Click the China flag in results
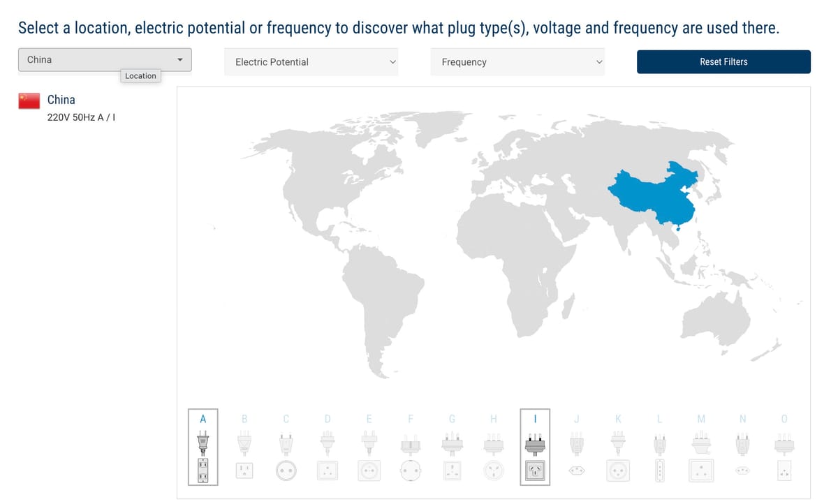This screenshot has width=838, height=504. [x=29, y=101]
